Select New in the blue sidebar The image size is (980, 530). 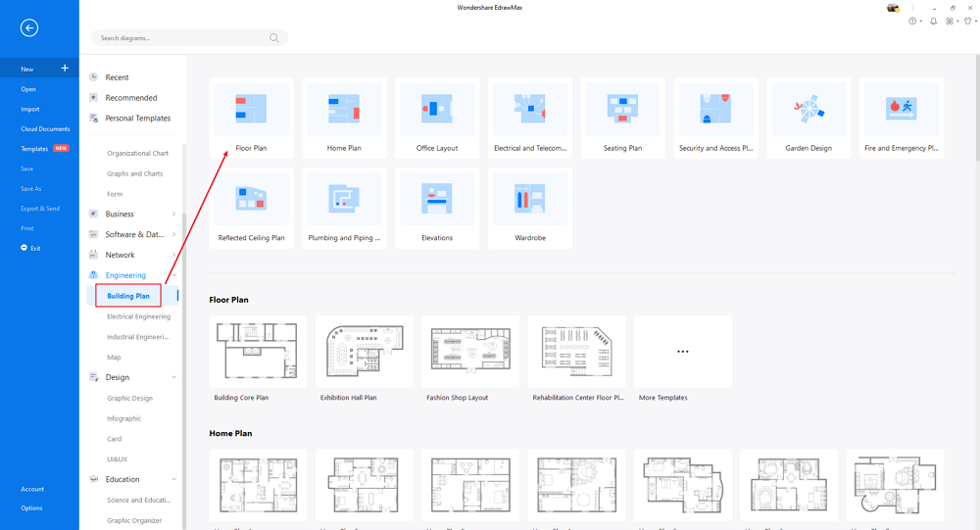click(x=26, y=70)
